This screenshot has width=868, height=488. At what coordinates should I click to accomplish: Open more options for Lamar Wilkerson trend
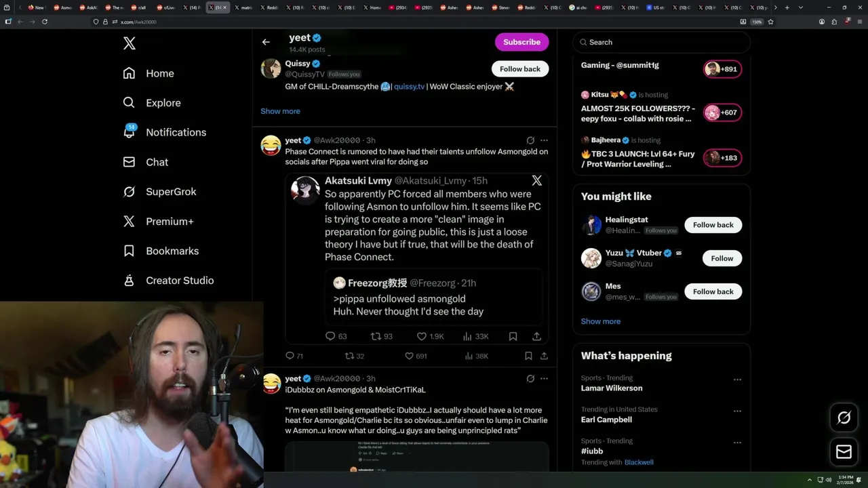[737, 380]
